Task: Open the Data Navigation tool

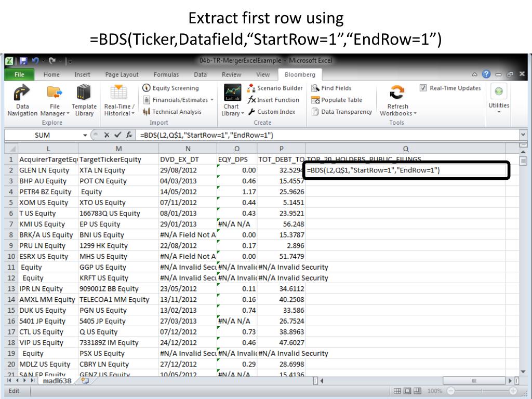Action: click(x=22, y=100)
